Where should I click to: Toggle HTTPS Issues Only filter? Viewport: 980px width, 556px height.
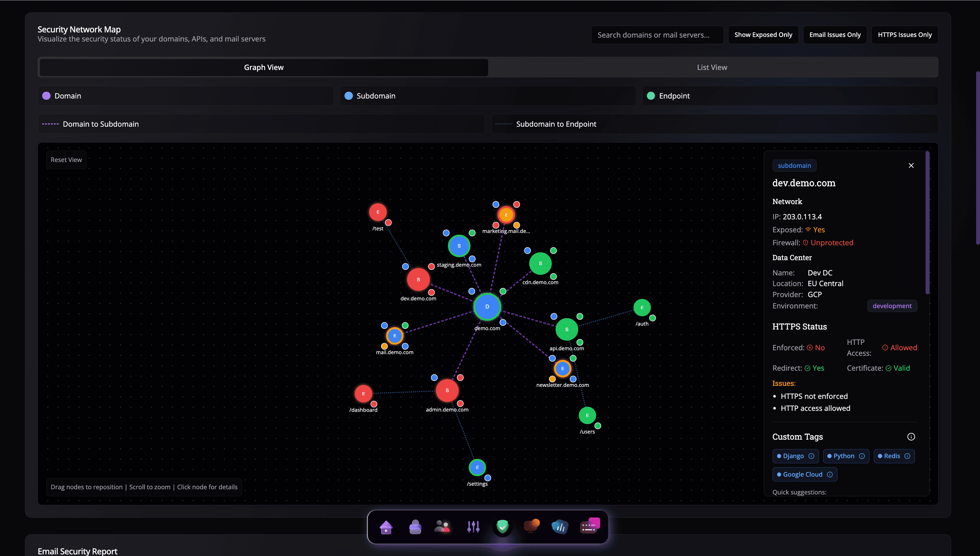pyautogui.click(x=904, y=35)
